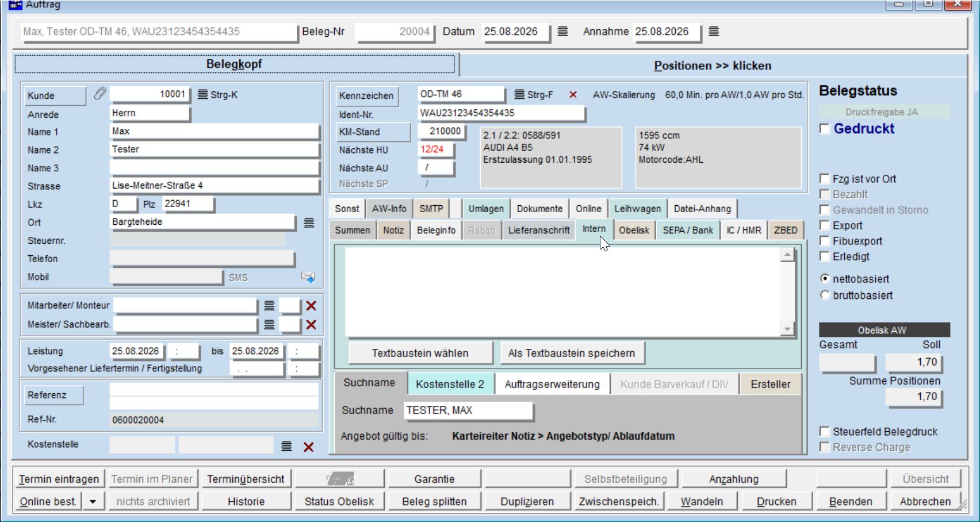Screen dimensions: 980x522
Task: Switch to the Notiz tab
Action: [393, 230]
